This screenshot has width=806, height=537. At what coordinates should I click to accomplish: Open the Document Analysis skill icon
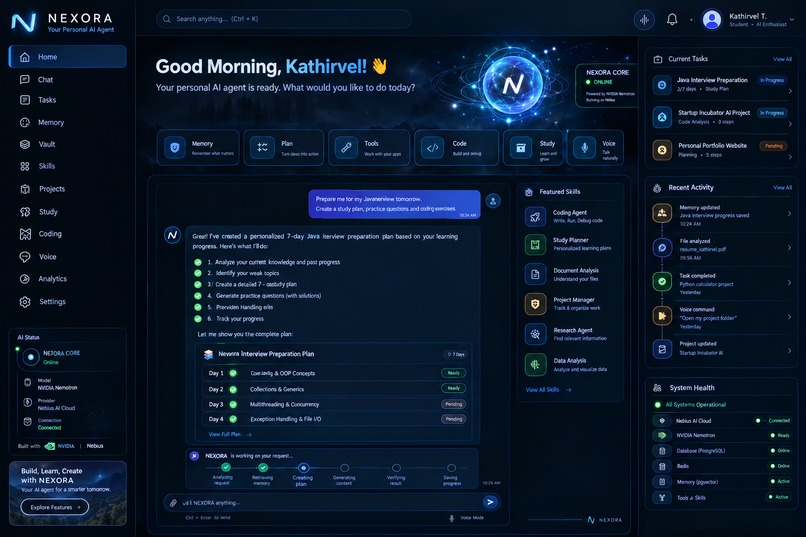click(x=535, y=274)
